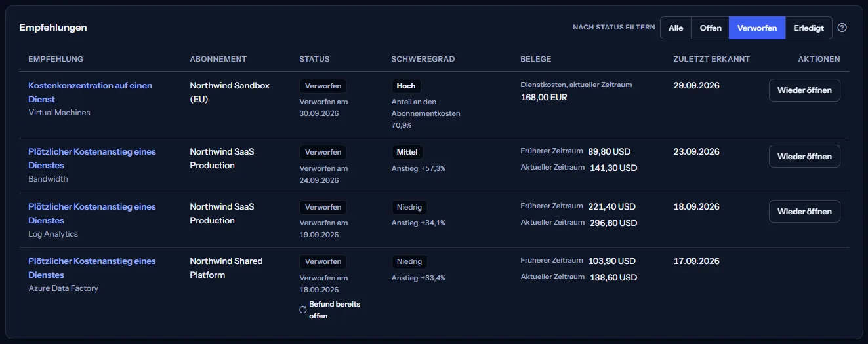
Task: Open 'Kostenkonzentration auf einen Dienst' link
Action: coord(90,92)
